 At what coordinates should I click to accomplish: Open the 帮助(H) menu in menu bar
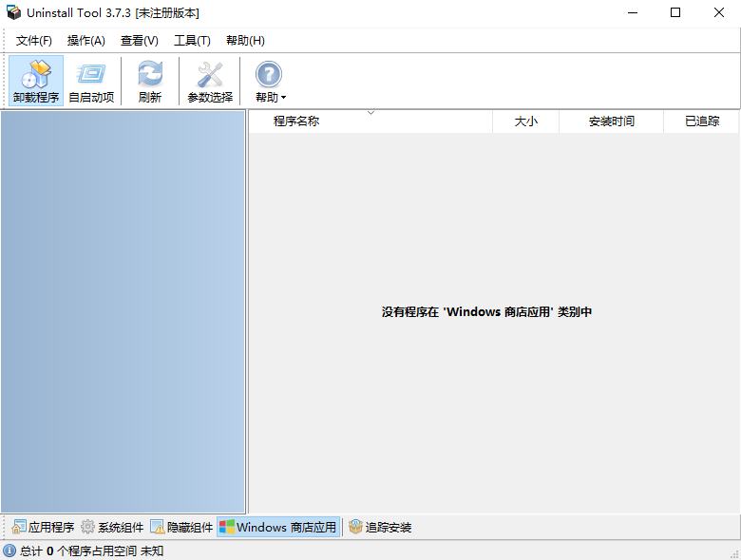coord(245,40)
